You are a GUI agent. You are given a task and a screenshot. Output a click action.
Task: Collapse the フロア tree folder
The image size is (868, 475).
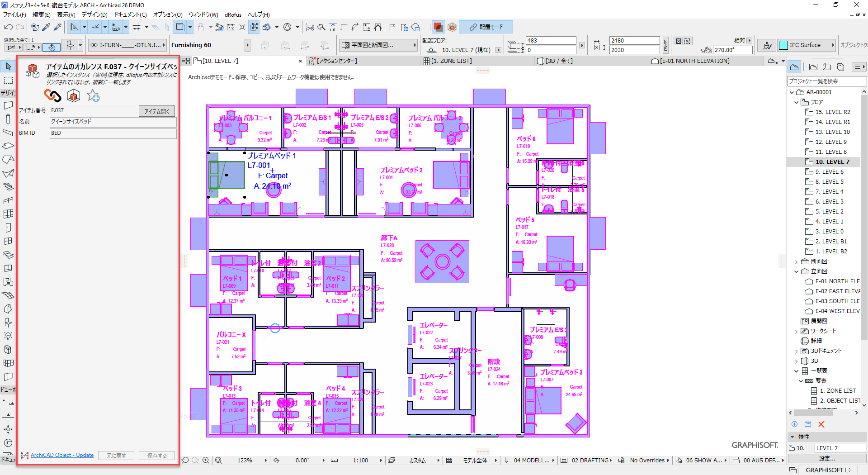(797, 102)
